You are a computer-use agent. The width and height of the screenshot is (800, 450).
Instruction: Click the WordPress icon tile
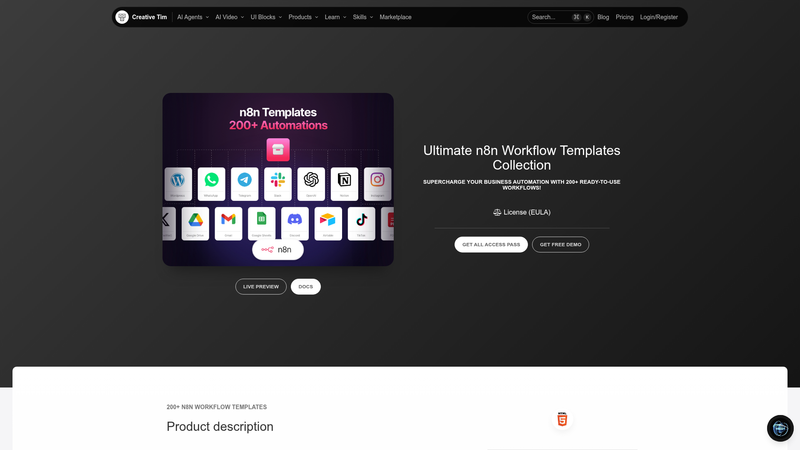coord(178,184)
